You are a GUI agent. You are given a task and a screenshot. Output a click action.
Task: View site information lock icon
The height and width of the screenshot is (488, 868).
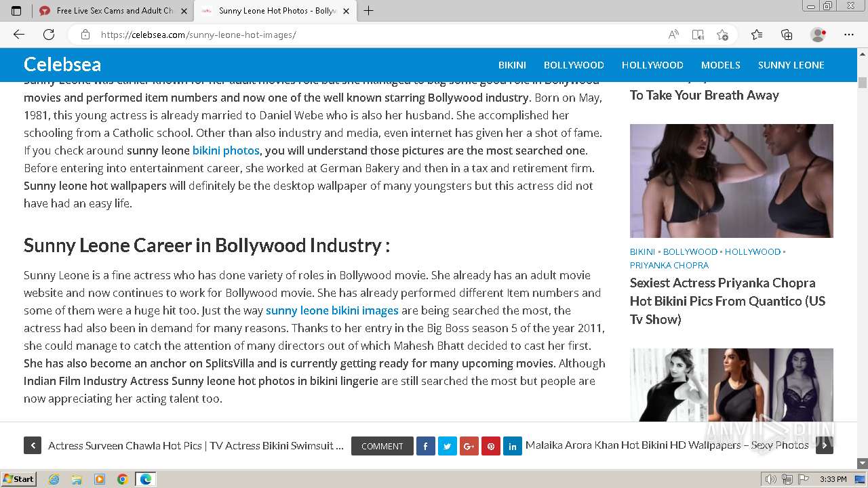coord(85,35)
